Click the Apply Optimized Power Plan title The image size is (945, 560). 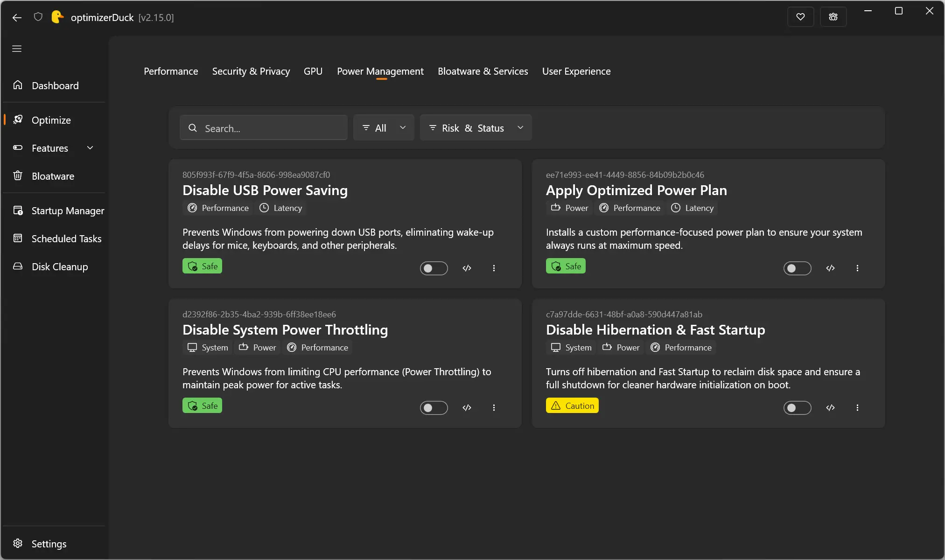[637, 190]
